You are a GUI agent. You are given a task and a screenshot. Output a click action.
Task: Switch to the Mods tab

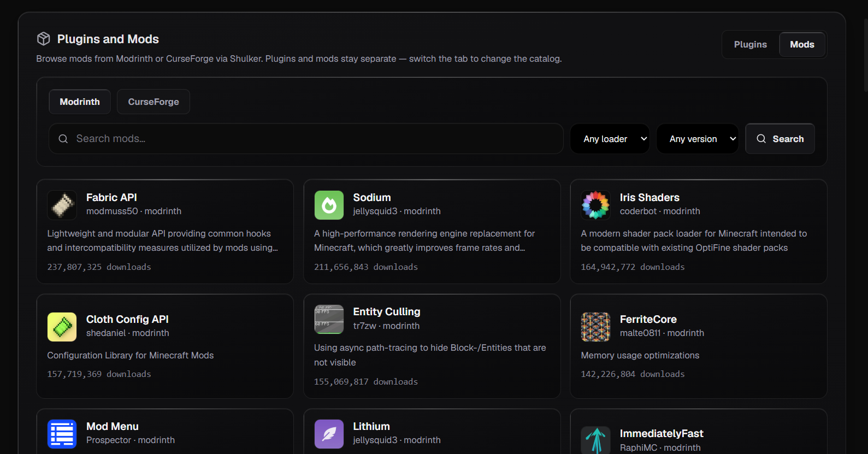(802, 44)
